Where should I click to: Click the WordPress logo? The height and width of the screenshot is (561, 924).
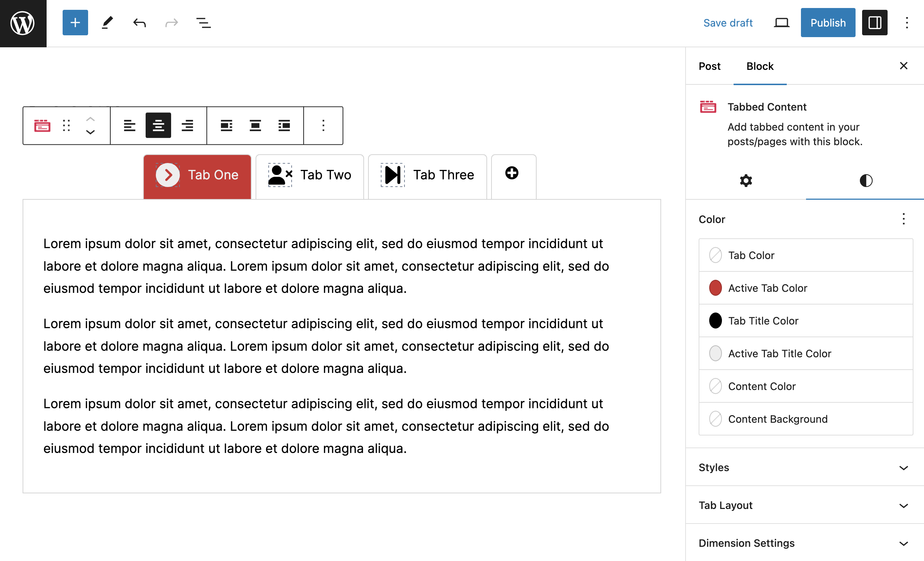23,23
